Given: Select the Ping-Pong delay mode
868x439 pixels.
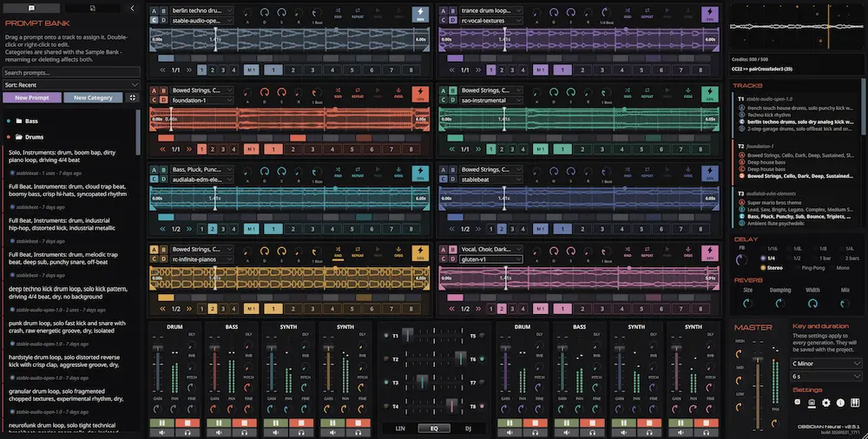Looking at the screenshot, I should (812, 268).
